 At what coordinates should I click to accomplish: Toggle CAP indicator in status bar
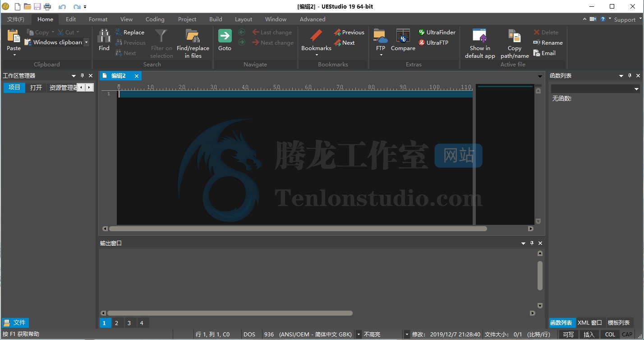point(627,335)
